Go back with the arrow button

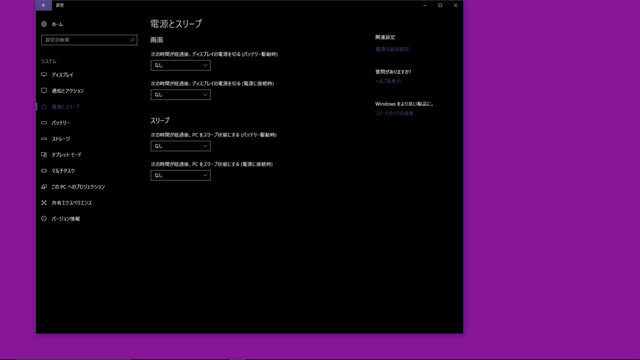point(44,5)
